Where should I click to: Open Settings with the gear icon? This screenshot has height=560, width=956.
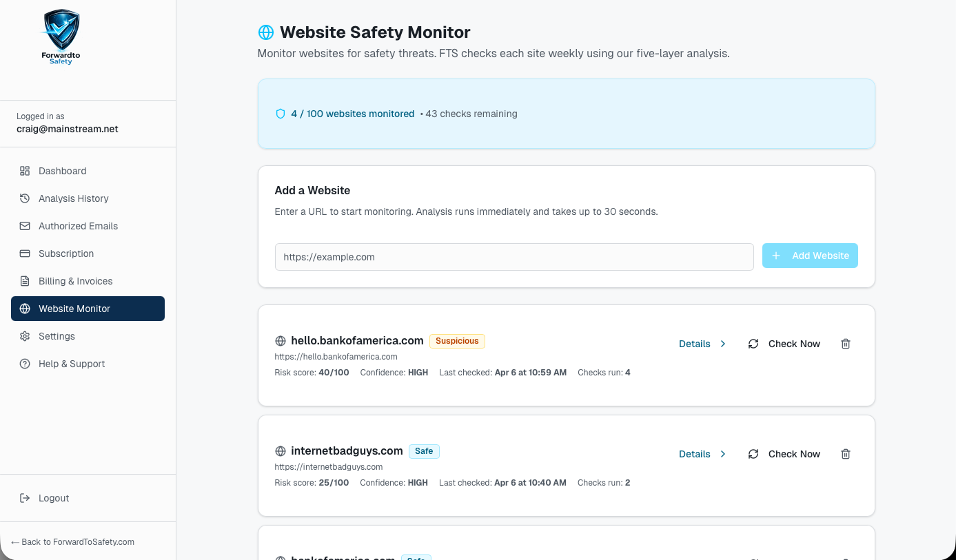click(x=24, y=336)
